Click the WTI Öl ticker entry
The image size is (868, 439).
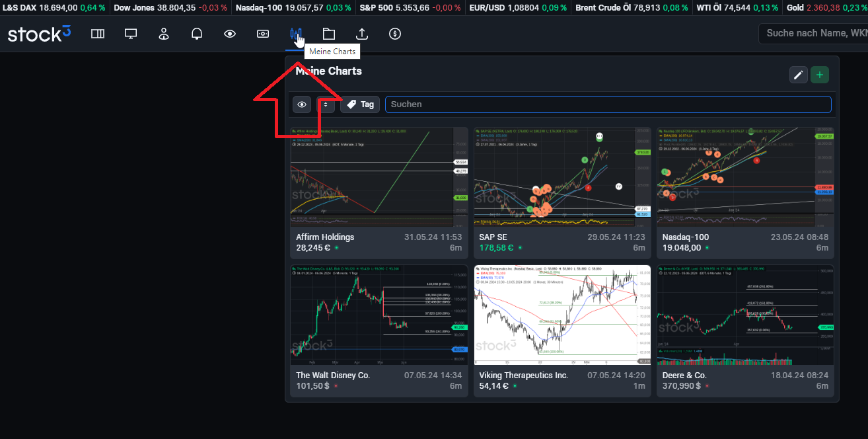click(737, 7)
